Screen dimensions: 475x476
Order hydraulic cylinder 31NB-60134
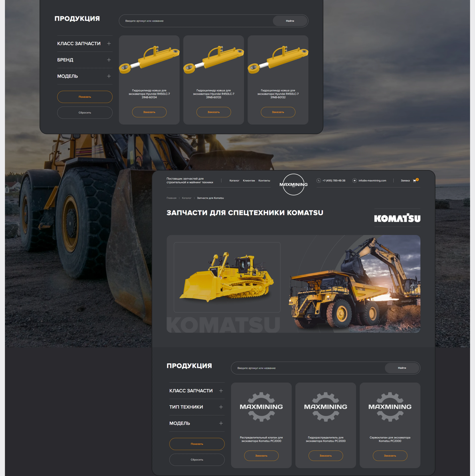point(149,112)
